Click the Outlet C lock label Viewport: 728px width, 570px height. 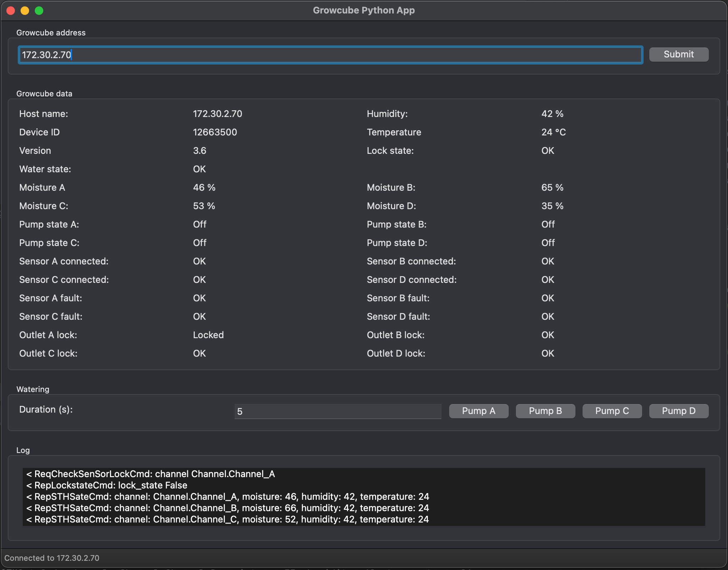click(x=48, y=353)
